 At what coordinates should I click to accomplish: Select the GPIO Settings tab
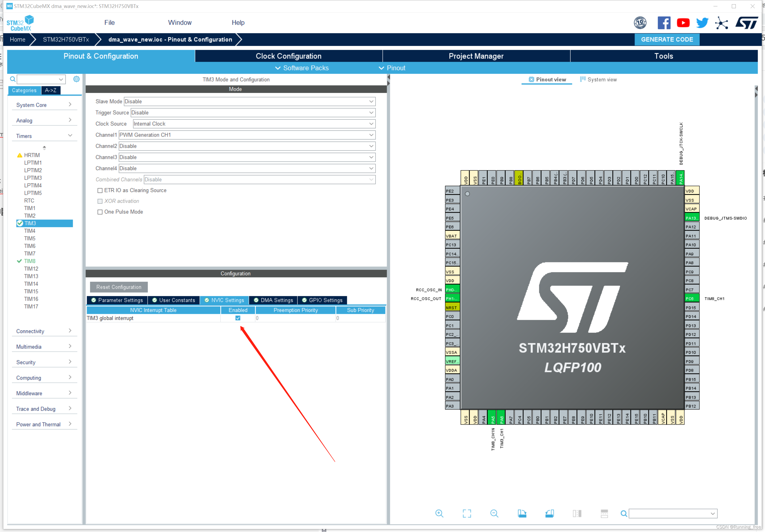[x=324, y=300]
